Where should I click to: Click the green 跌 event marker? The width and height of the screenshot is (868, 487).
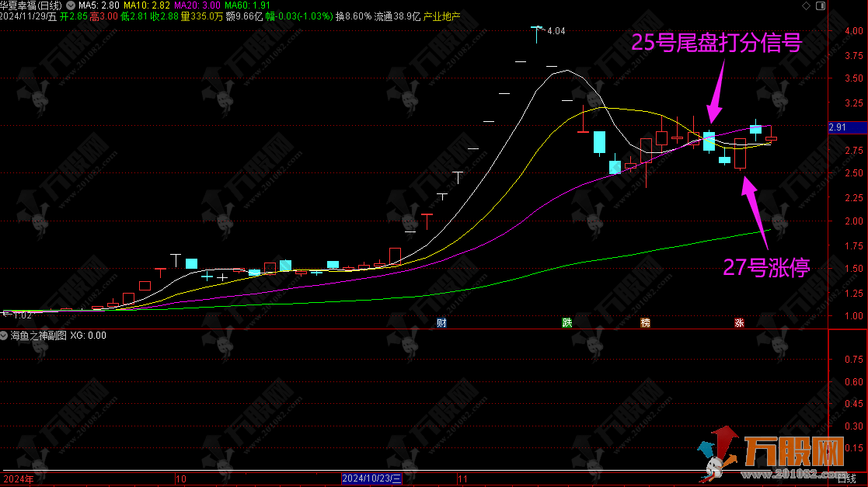tap(567, 322)
